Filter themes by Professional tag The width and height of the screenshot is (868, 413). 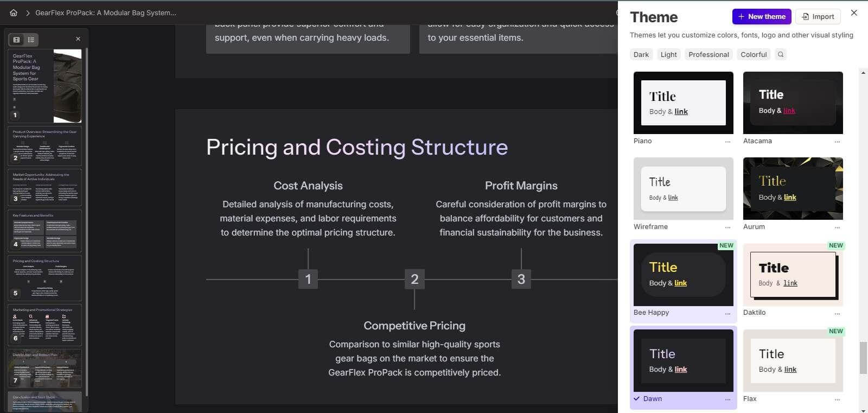(709, 54)
